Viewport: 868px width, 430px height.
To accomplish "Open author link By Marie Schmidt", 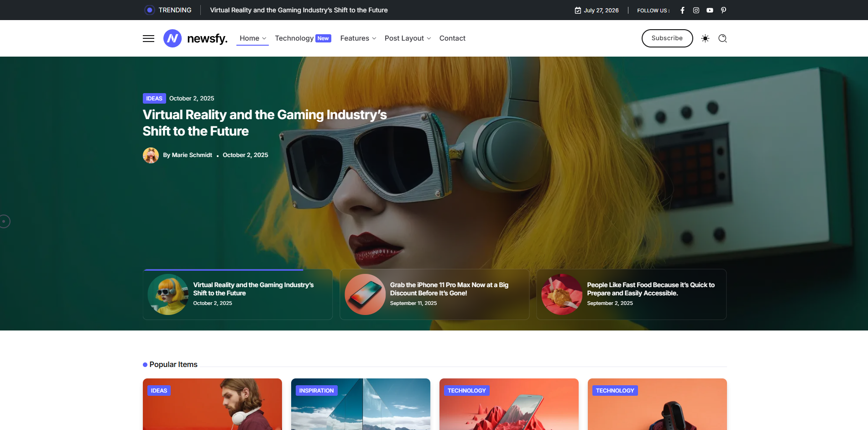I will click(188, 155).
